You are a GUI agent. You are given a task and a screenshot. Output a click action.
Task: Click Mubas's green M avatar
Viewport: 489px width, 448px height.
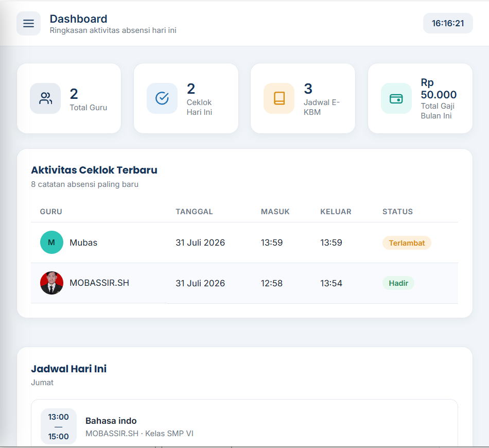[51, 243]
